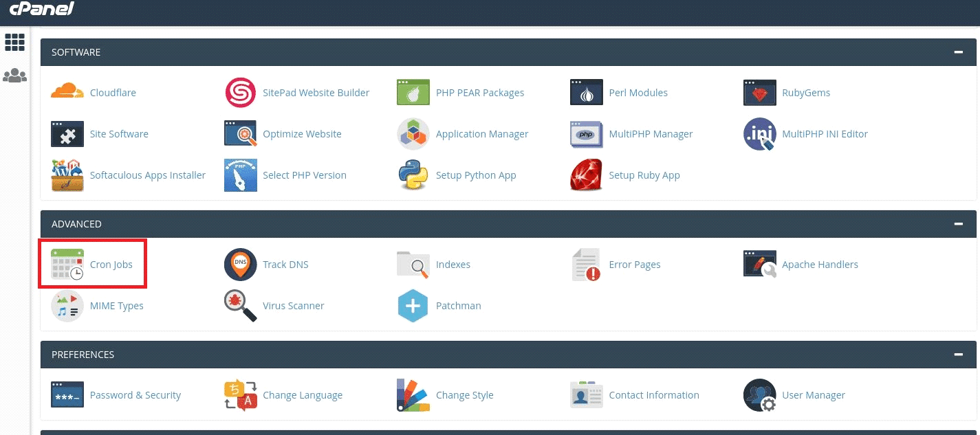Collapse the PREFERENCES section
Screen dimensions: 980x435
(x=958, y=354)
